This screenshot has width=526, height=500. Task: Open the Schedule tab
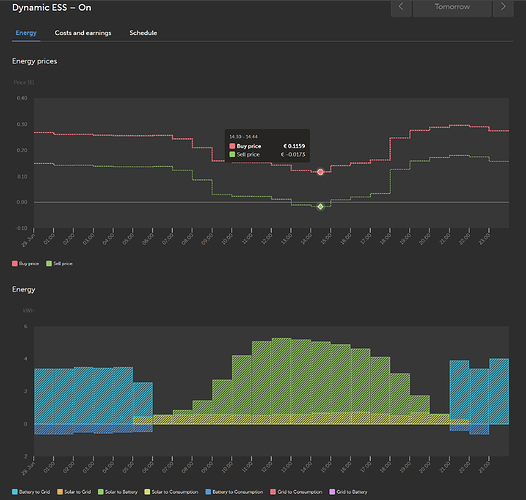pyautogui.click(x=143, y=33)
